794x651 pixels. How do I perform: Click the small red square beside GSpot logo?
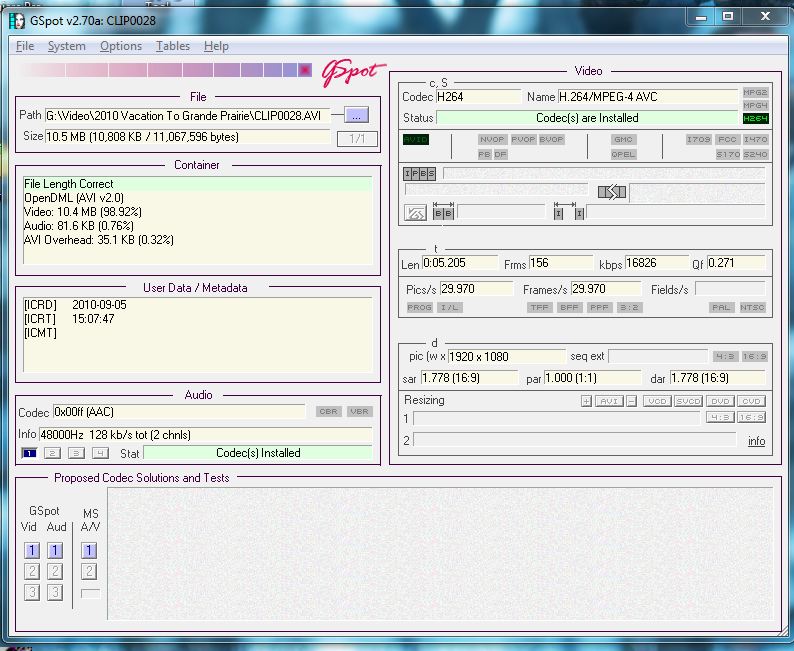305,70
